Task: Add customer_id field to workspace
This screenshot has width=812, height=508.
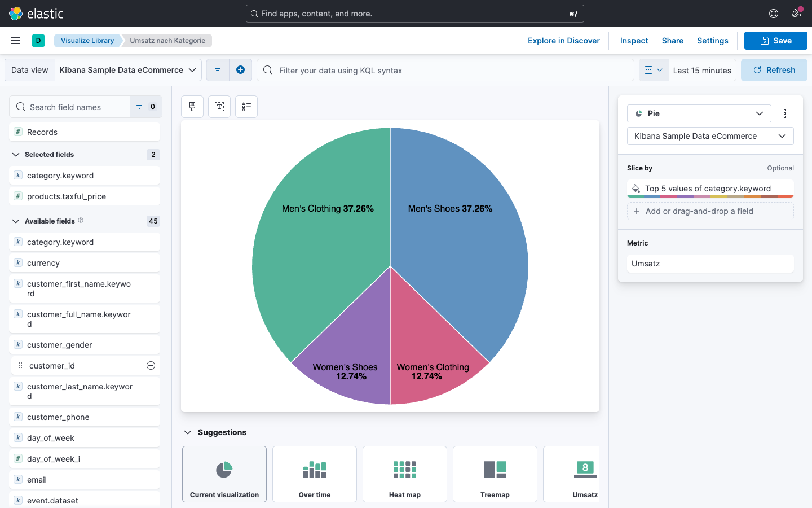Action: point(151,366)
